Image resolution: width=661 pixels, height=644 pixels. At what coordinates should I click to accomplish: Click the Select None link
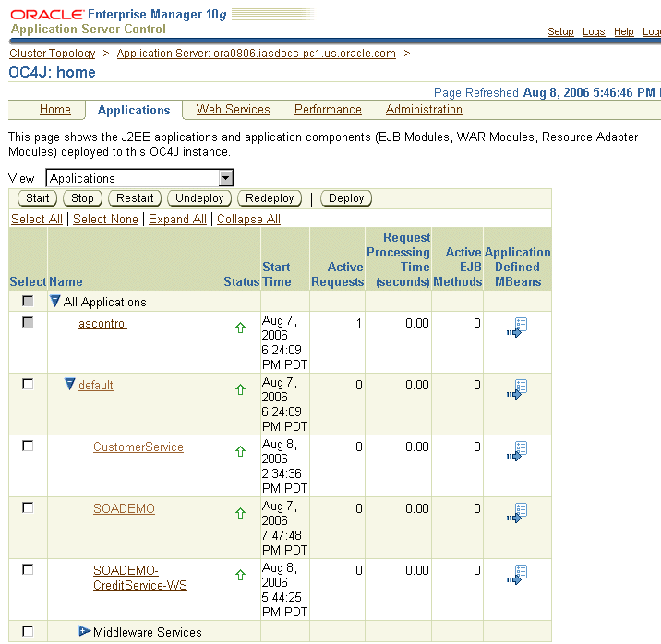click(105, 219)
